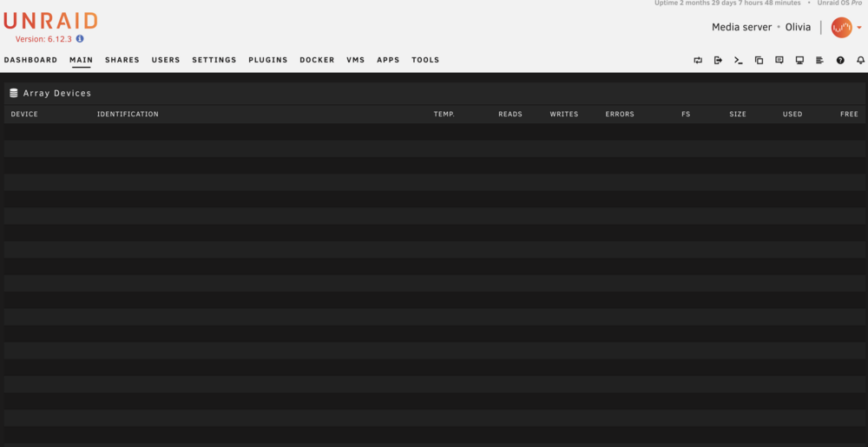
Task: Select the Main tab
Action: tap(82, 60)
